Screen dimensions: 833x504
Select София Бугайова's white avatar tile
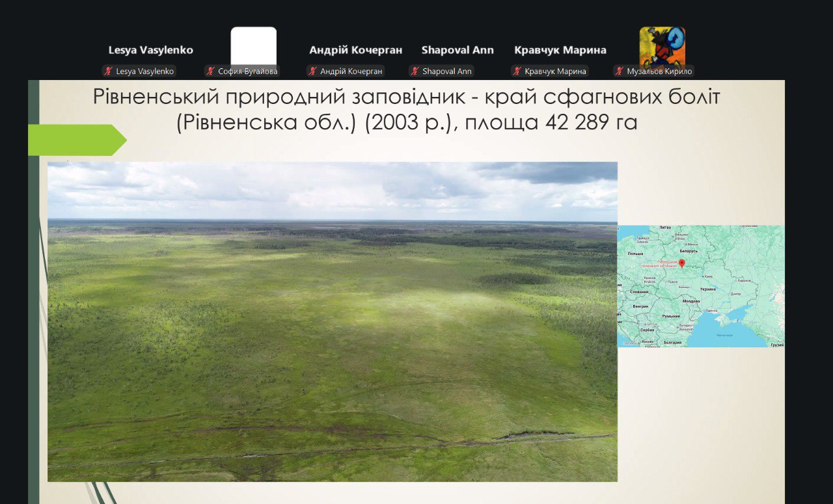coord(253,46)
